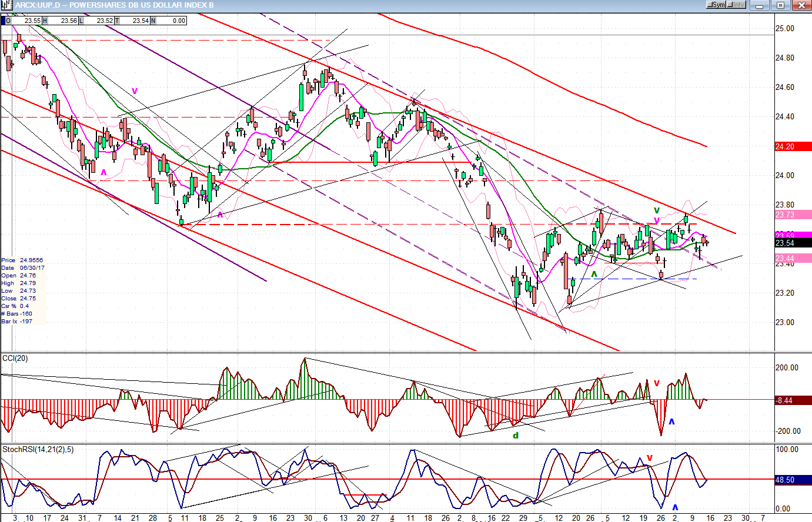Close the UUP chart window
This screenshot has width=812, height=522.
(x=801, y=5)
